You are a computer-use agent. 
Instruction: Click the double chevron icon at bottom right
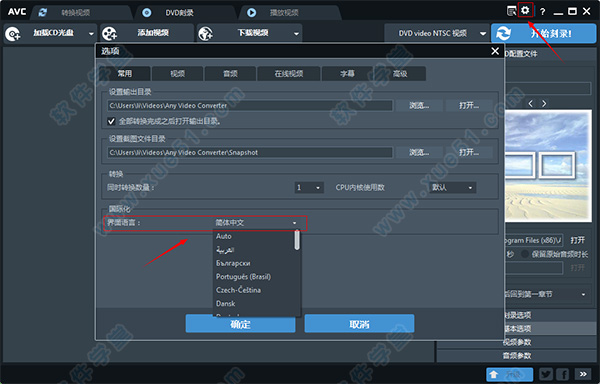[583, 374]
